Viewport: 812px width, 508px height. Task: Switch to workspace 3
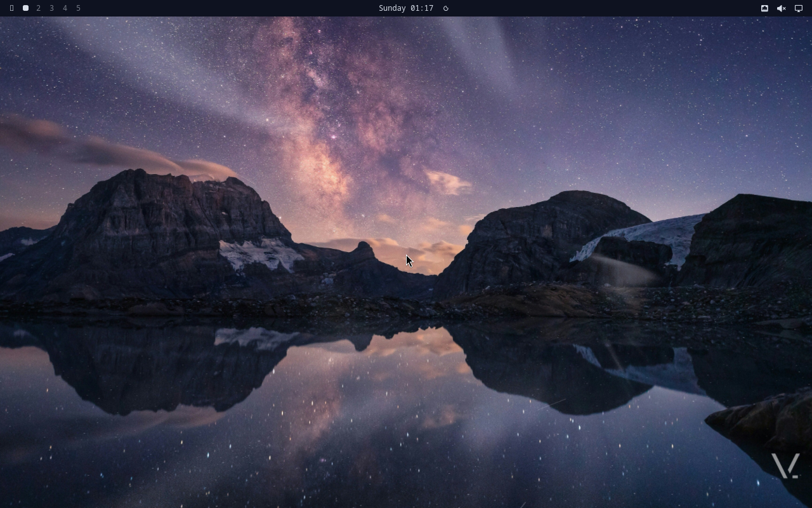(x=52, y=8)
